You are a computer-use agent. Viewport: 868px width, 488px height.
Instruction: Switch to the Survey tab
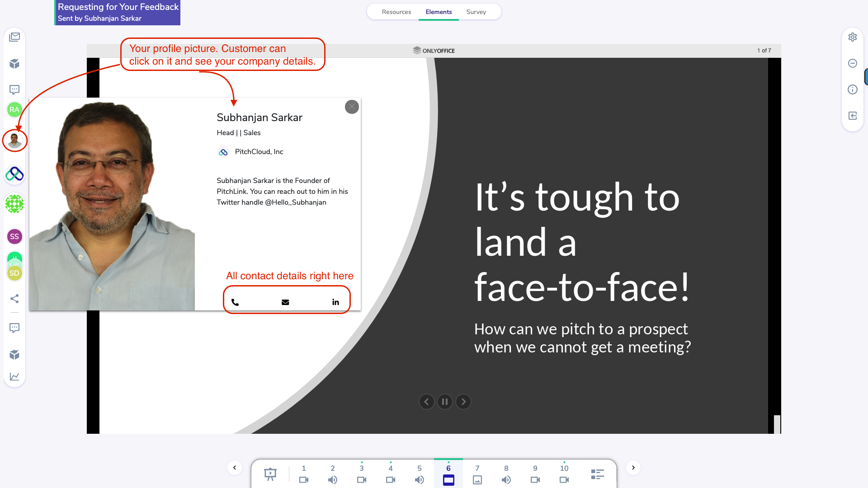tap(476, 12)
